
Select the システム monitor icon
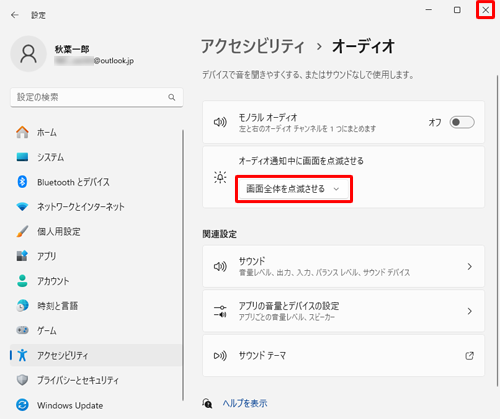coord(22,157)
